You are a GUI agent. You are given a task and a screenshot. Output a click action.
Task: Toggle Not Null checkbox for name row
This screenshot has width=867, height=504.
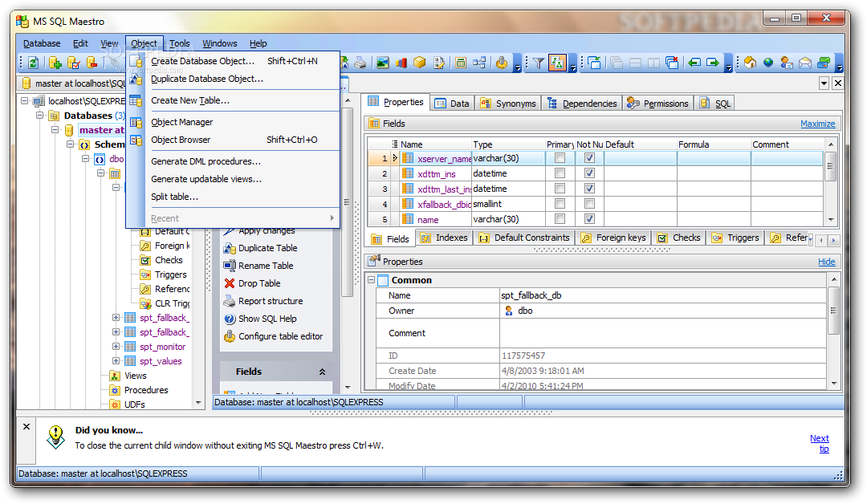point(589,219)
